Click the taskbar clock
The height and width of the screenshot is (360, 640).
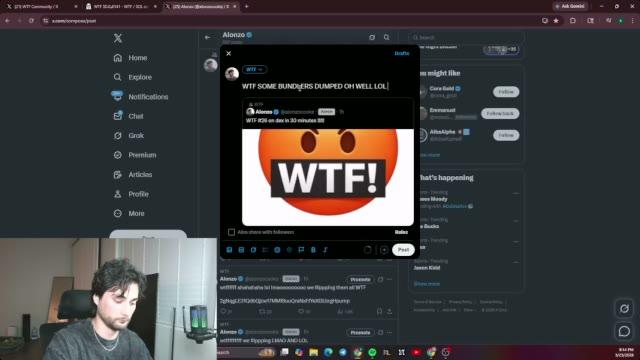[x=625, y=353]
